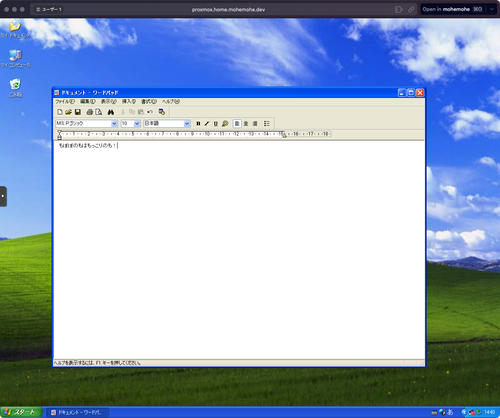The height and width of the screenshot is (418, 500).
Task: Expand the MS P Gothic font dropdown
Action: point(114,124)
